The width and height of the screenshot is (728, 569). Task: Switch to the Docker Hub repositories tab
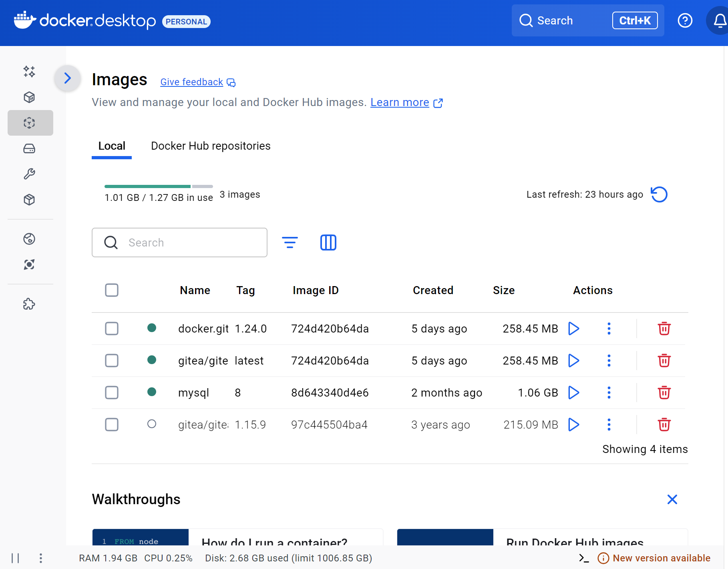(x=210, y=146)
